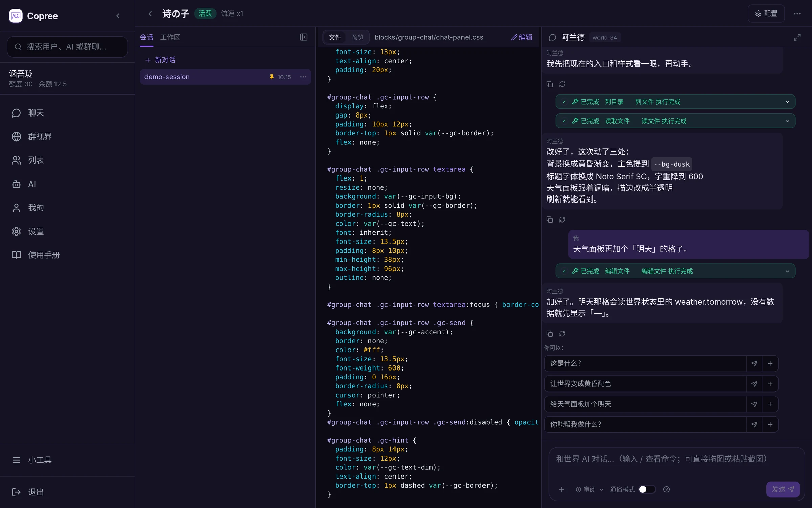Open the 审阅 mode dropdown

coord(589,489)
